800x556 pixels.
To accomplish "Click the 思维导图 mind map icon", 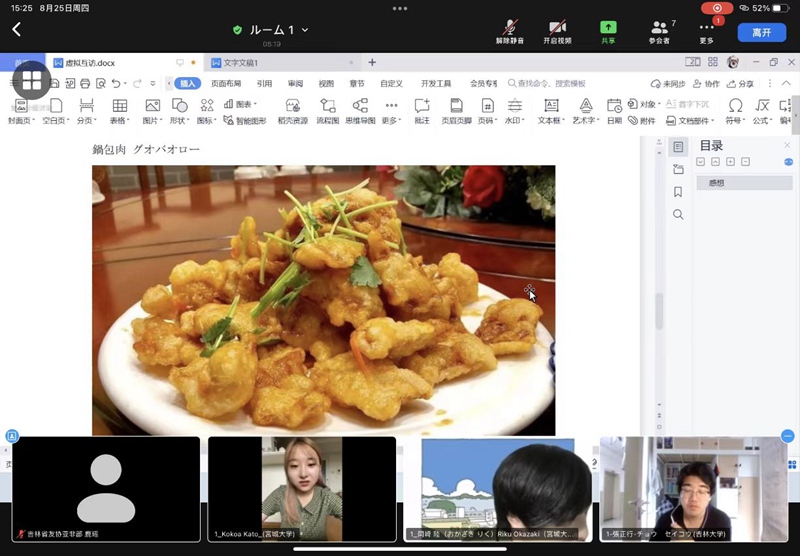I will pos(358,110).
